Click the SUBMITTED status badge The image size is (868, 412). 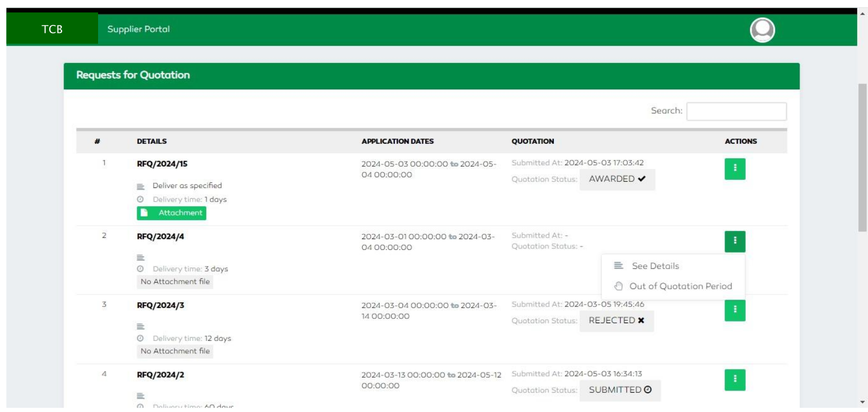pos(620,390)
